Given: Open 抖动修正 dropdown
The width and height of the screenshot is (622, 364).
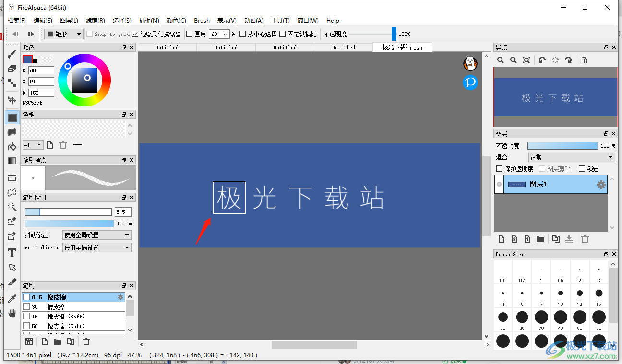Looking at the screenshot, I should pyautogui.click(x=97, y=235).
